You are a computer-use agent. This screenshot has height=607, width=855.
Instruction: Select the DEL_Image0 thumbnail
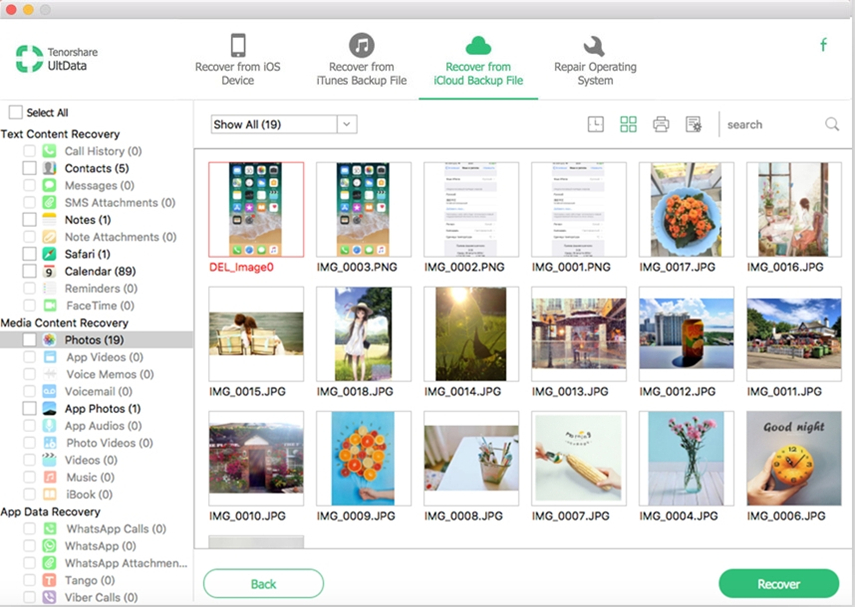click(x=256, y=209)
